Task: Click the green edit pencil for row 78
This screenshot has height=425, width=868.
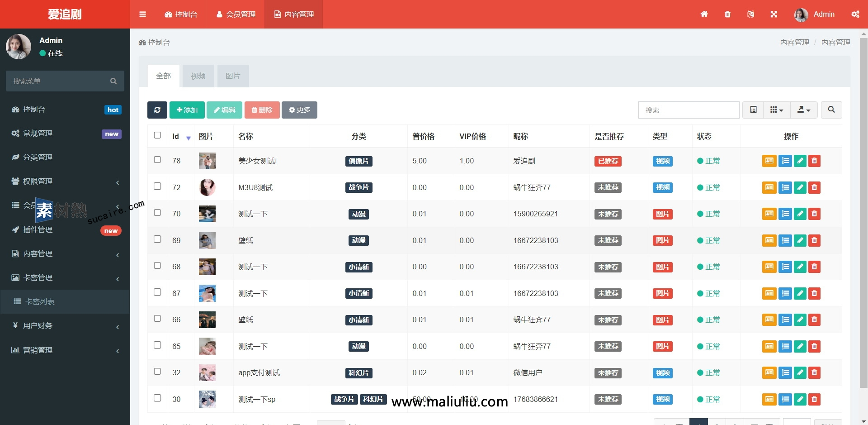Action: [800, 161]
